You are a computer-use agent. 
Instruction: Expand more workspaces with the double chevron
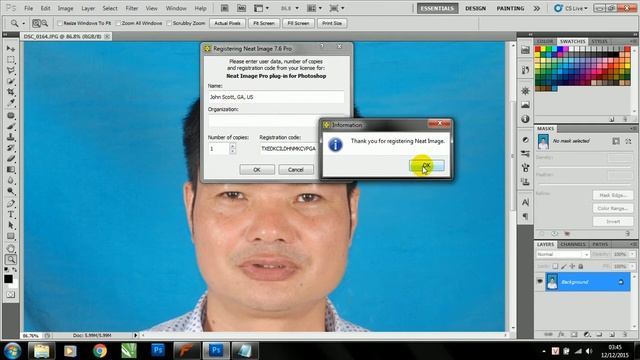pos(537,8)
